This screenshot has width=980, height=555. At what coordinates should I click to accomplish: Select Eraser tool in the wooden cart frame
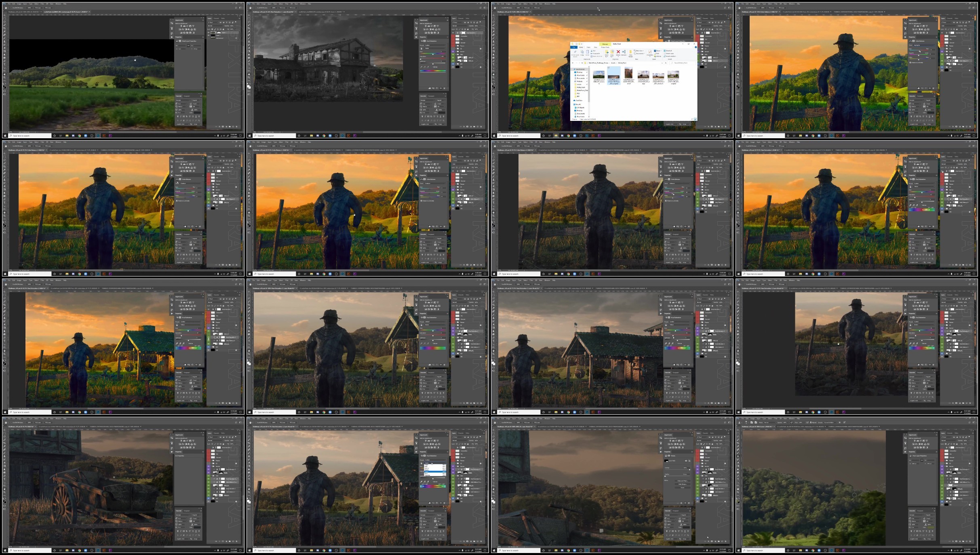pos(4,462)
